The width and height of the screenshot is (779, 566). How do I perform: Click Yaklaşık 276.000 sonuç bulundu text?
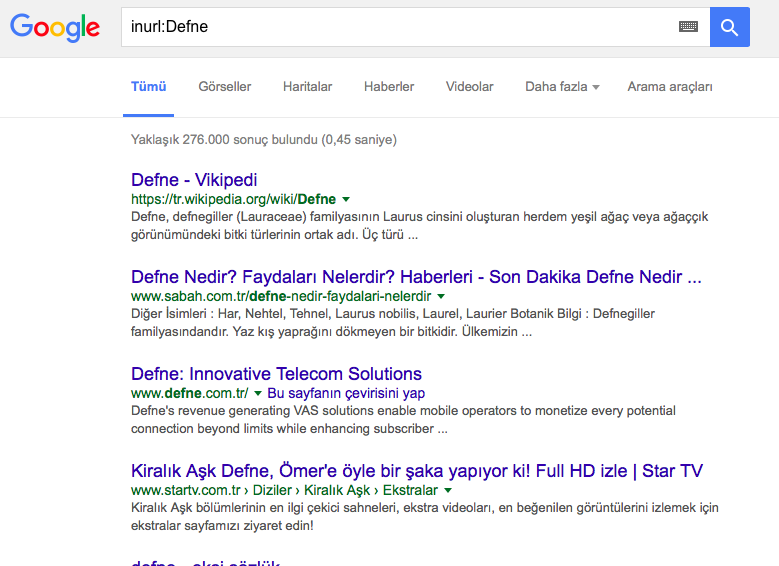[x=264, y=140]
